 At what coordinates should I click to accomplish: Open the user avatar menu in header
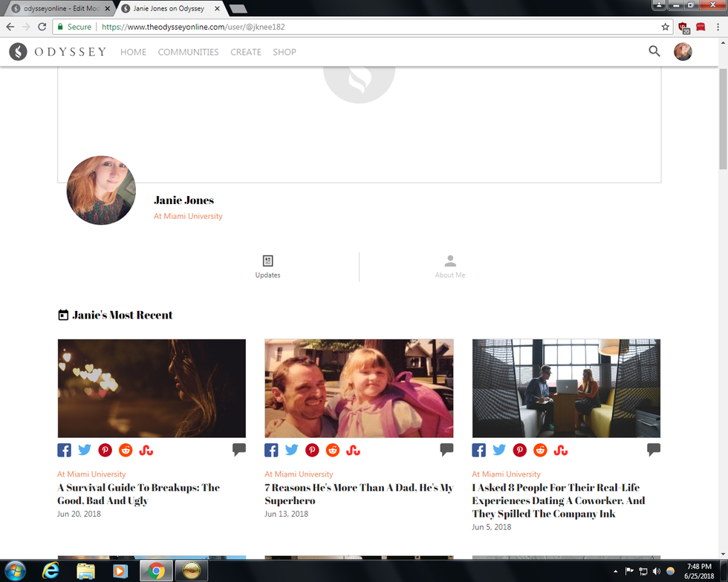pos(683,51)
